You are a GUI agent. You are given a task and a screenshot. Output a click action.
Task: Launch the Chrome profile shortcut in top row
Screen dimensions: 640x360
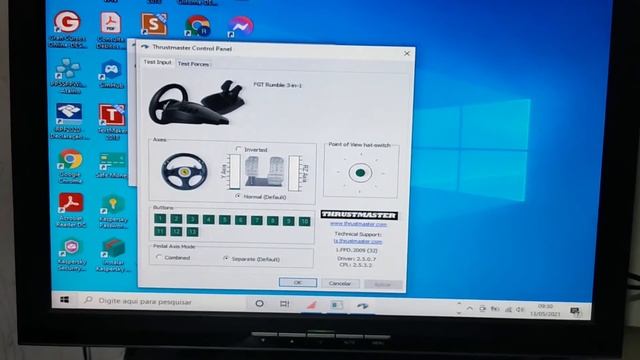tap(198, 26)
